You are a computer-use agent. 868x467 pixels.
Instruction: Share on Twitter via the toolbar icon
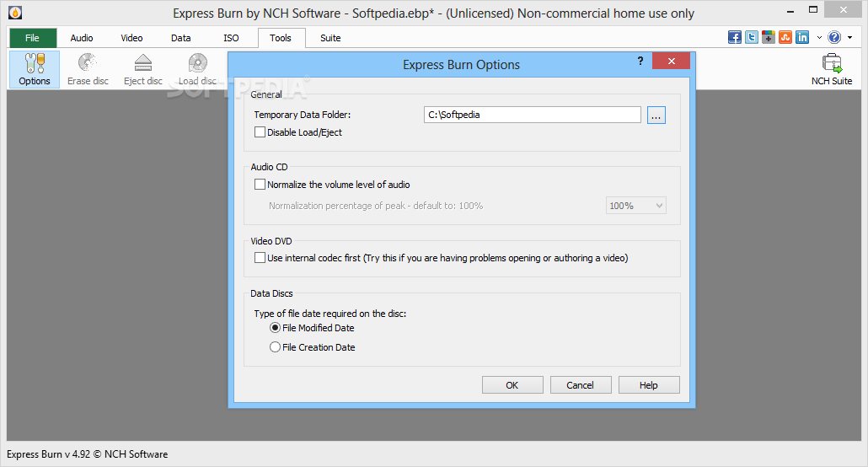[751, 37]
